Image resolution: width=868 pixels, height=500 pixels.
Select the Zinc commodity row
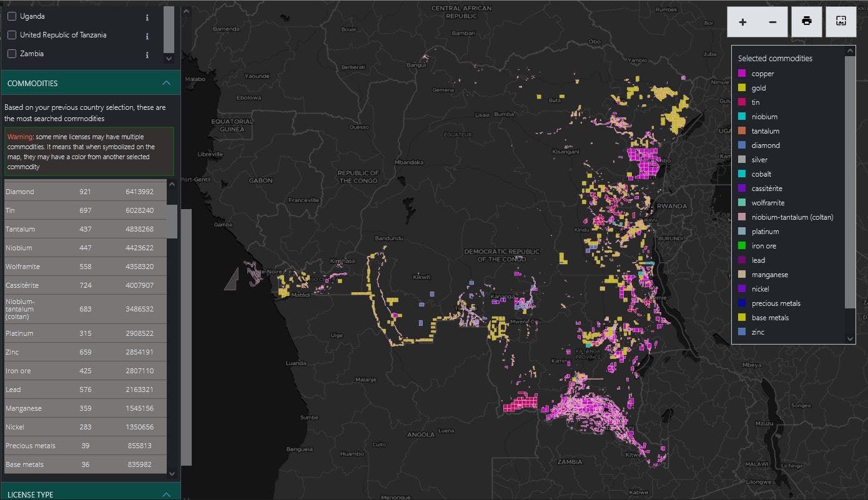tap(85, 352)
